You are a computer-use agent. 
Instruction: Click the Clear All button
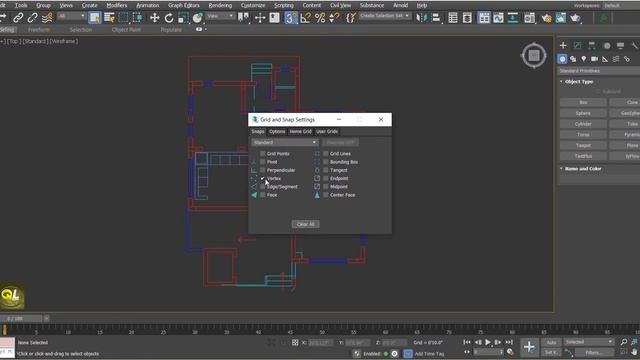point(306,224)
